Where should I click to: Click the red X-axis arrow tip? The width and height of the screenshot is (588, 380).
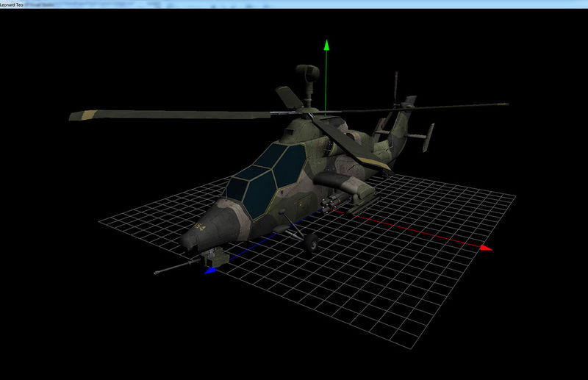point(485,248)
